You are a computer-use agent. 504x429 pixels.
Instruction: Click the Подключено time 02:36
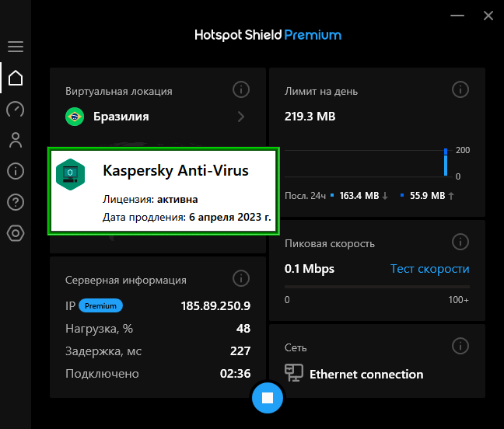[x=236, y=374]
